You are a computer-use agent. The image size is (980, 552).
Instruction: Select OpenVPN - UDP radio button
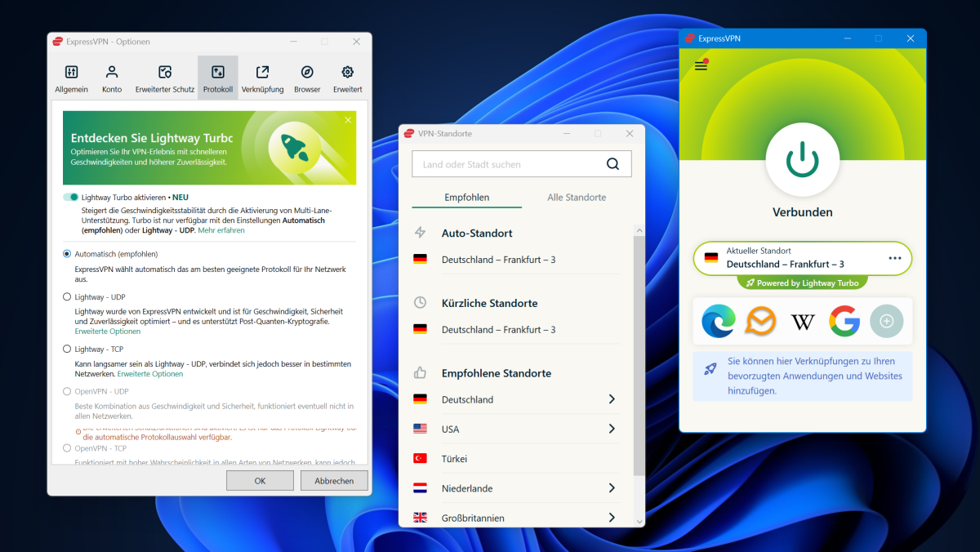[67, 391]
